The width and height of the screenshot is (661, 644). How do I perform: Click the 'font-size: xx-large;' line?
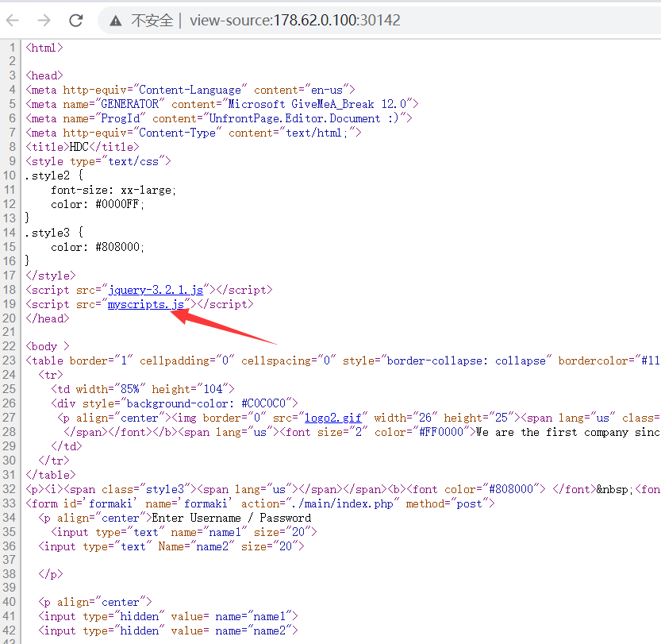[x=113, y=191]
